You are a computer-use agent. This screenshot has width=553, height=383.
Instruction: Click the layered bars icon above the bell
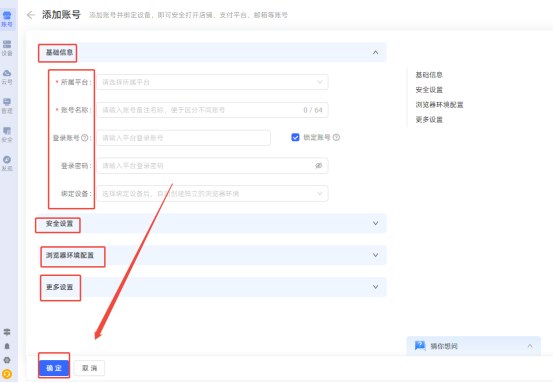click(7, 332)
